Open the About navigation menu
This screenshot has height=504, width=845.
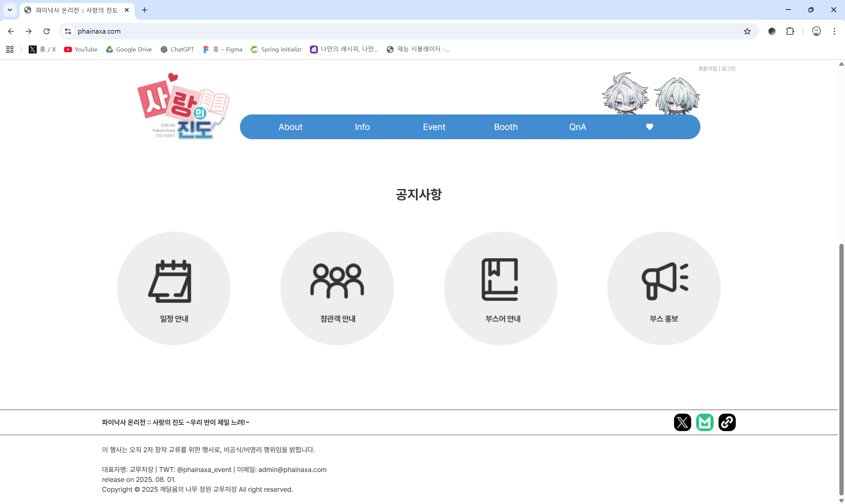[x=290, y=127]
